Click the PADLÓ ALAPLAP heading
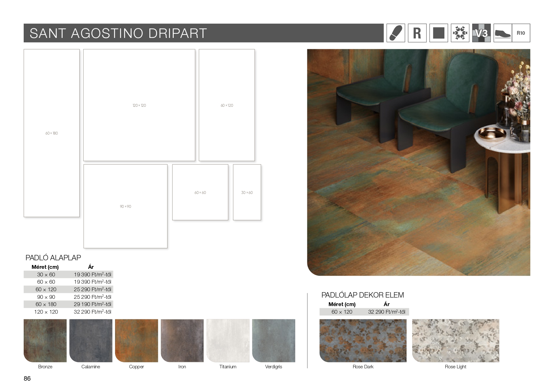This screenshot has height=392, width=554. tap(53, 258)
